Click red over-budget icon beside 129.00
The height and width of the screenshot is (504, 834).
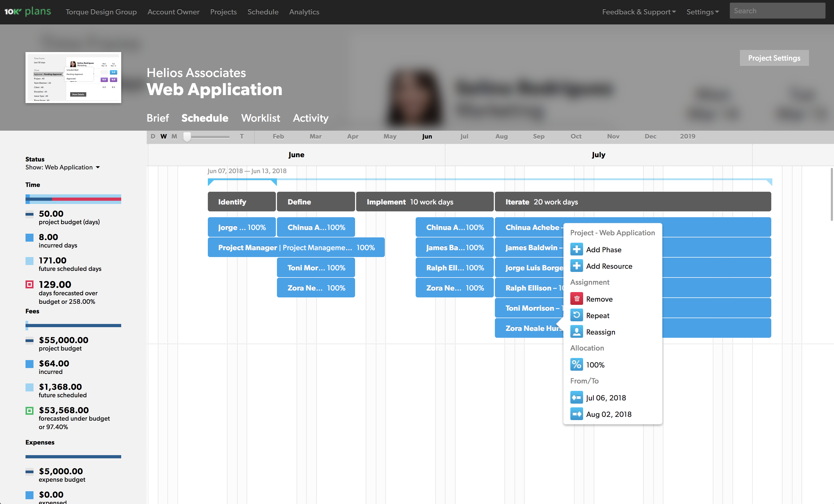click(30, 284)
